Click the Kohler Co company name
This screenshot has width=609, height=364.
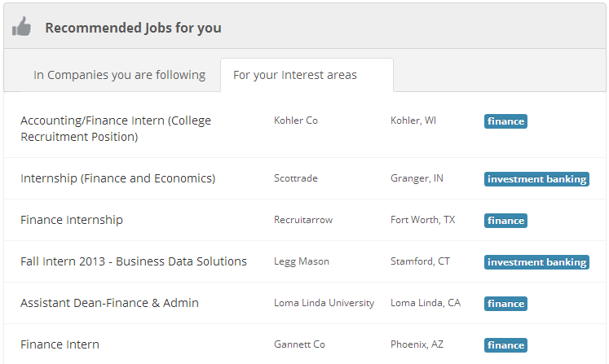click(296, 121)
